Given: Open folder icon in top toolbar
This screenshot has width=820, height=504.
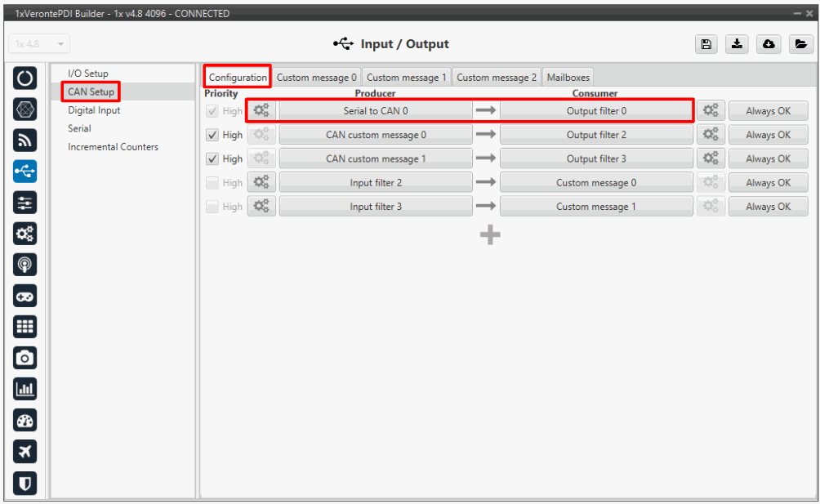Looking at the screenshot, I should [801, 44].
